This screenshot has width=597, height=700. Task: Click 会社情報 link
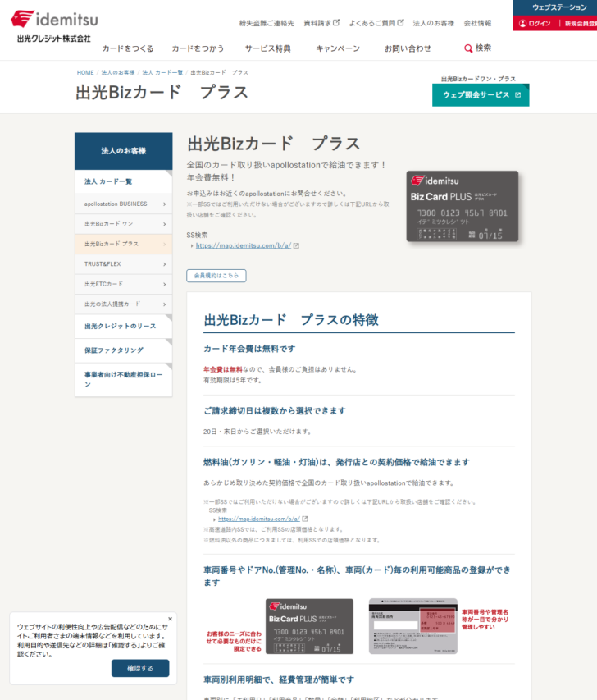pos(477,23)
